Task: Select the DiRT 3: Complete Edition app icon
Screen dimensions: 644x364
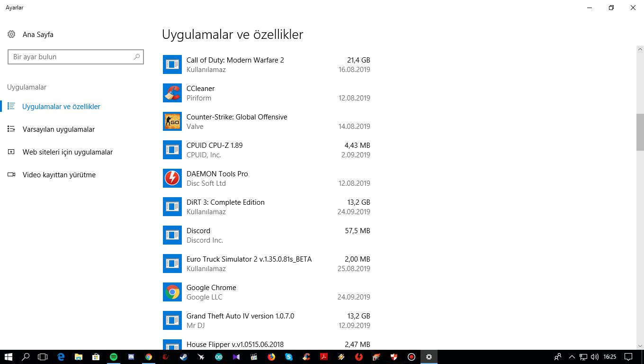Action: 172,207
